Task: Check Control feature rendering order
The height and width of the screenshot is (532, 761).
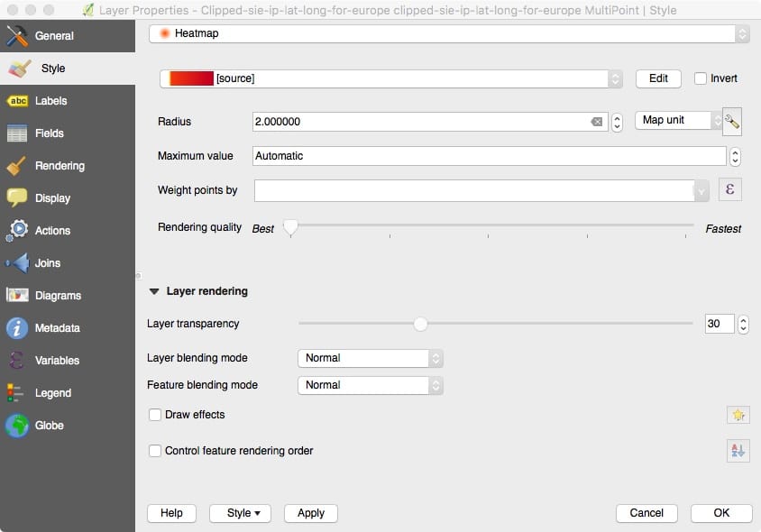Action: point(155,451)
